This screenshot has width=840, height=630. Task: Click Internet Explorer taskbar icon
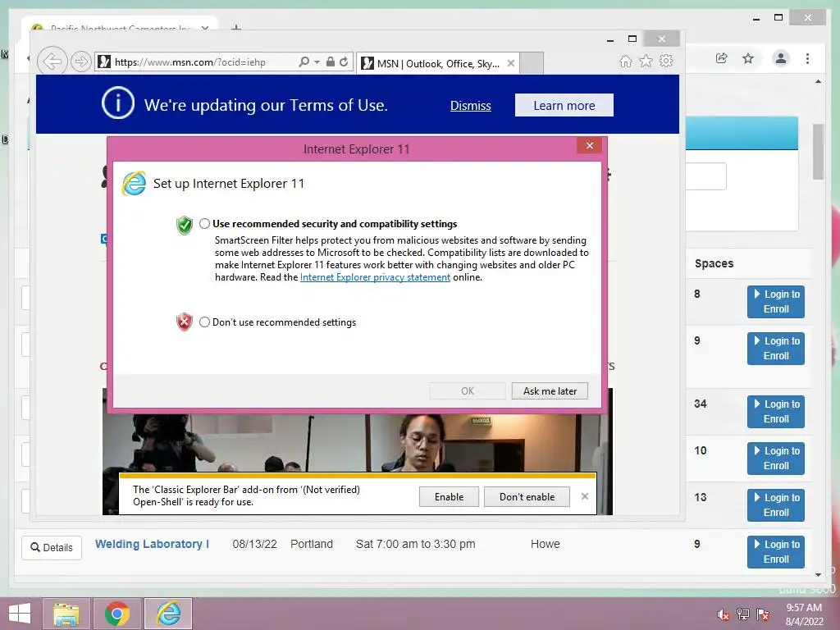coord(168,614)
